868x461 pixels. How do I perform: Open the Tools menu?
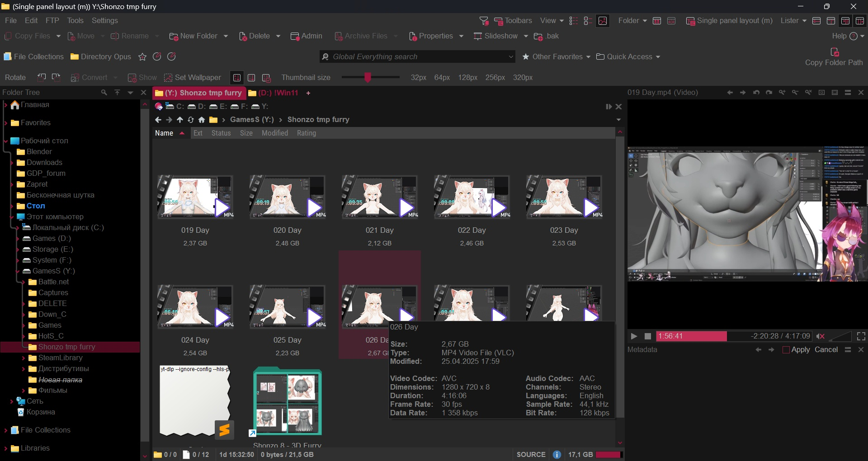pyautogui.click(x=75, y=21)
